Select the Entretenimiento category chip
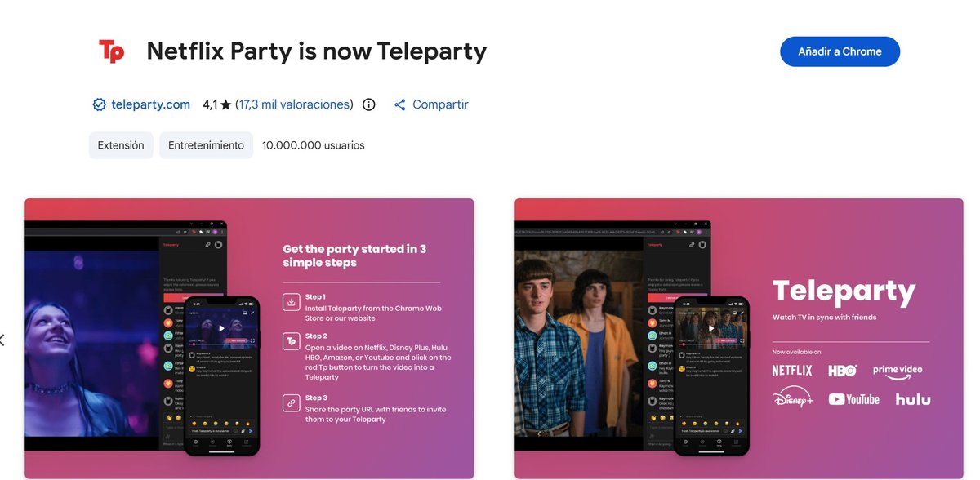Image resolution: width=980 pixels, height=480 pixels. (x=206, y=145)
